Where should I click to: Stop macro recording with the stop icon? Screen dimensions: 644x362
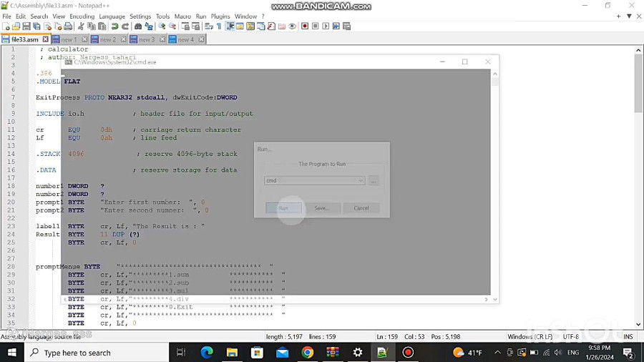pyautogui.click(x=315, y=26)
